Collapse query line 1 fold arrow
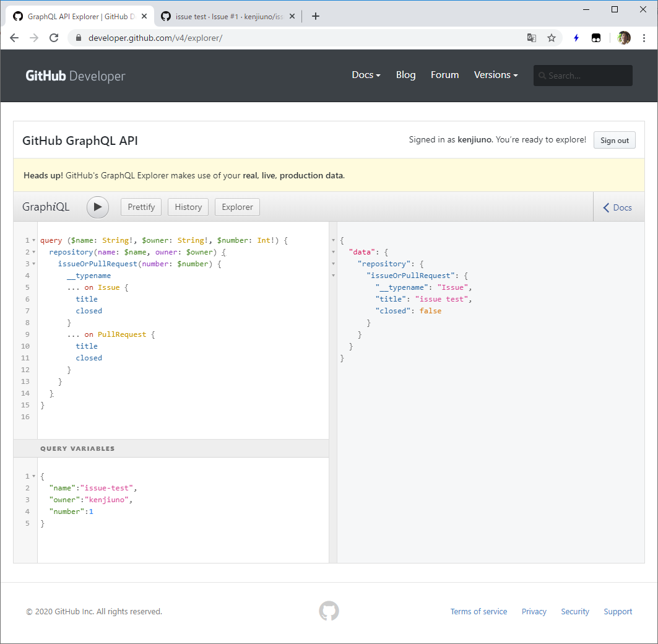 point(33,240)
